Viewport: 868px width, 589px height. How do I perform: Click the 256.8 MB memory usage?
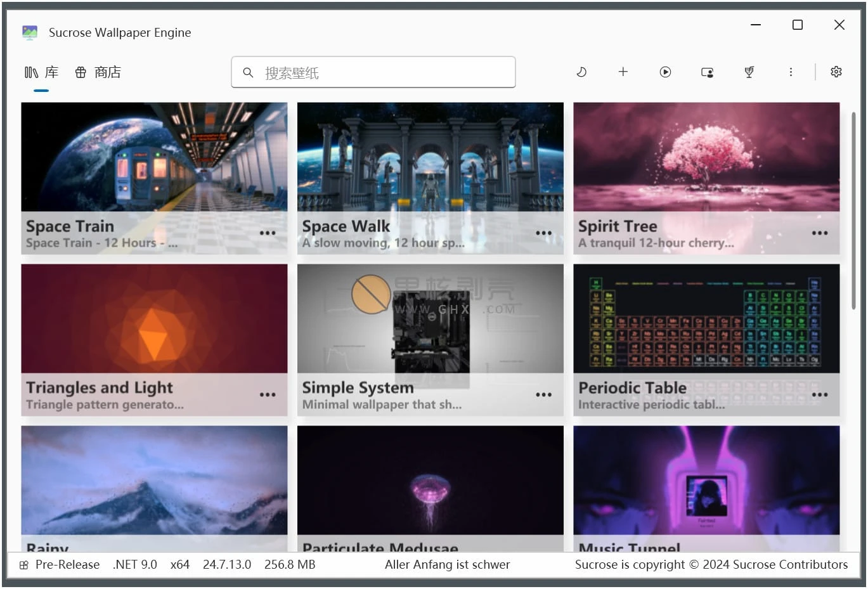point(290,565)
